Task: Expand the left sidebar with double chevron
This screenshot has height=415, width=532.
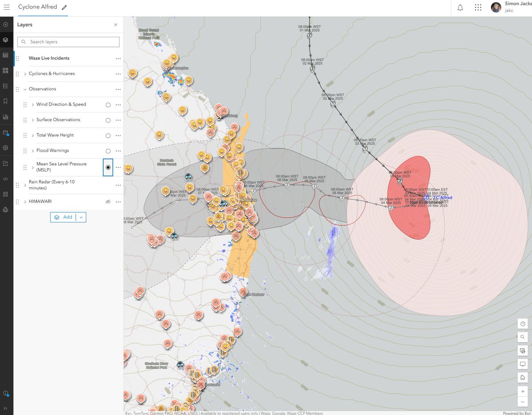Action: (x=6, y=408)
